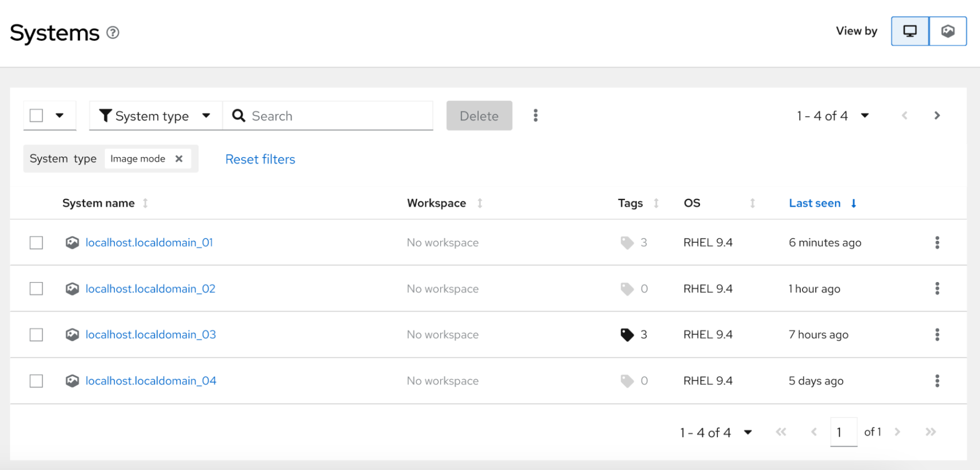Expand the bulk select dropdown arrow
Viewport: 980px width, 470px height.
tap(59, 115)
